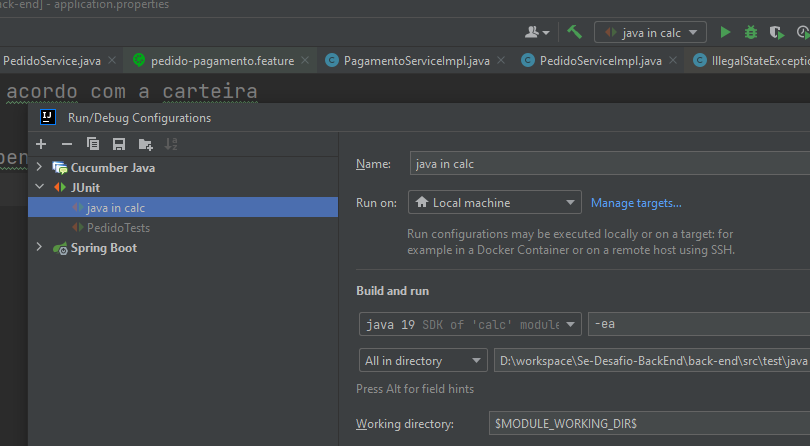Viewport: 810px width, 446px height.
Task: Select 'java in calc' configuration in tree
Action: point(183,207)
